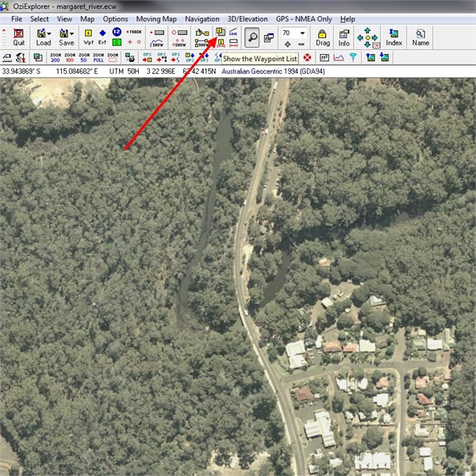Click the ZOOM 200 button

[56, 57]
